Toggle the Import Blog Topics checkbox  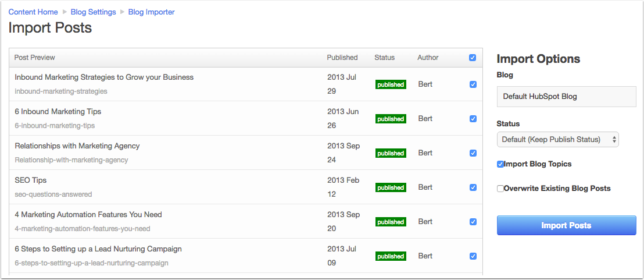pos(500,164)
